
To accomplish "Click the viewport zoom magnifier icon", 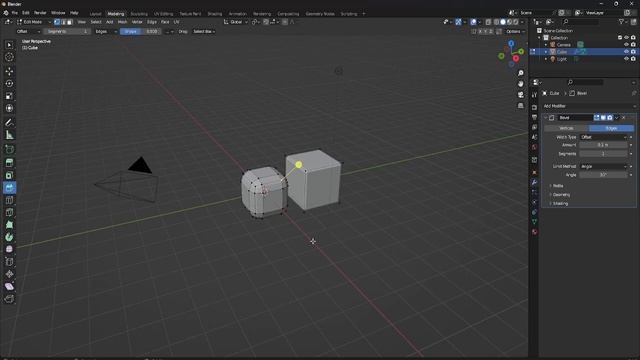I will (520, 73).
